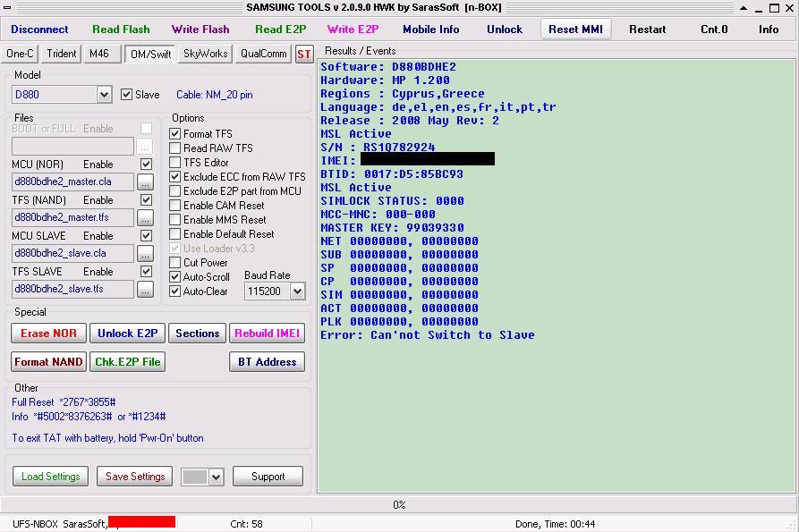Enable Read RAW TFS option

click(174, 148)
